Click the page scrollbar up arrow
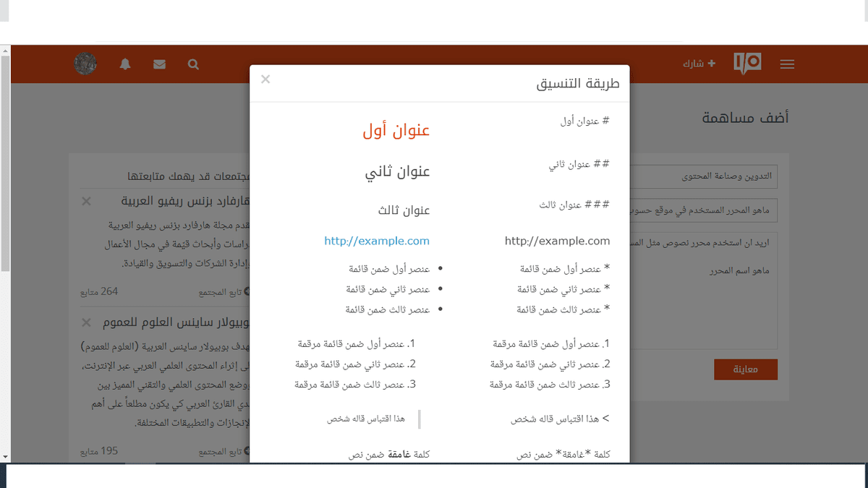The width and height of the screenshot is (868, 488). coord(5,51)
